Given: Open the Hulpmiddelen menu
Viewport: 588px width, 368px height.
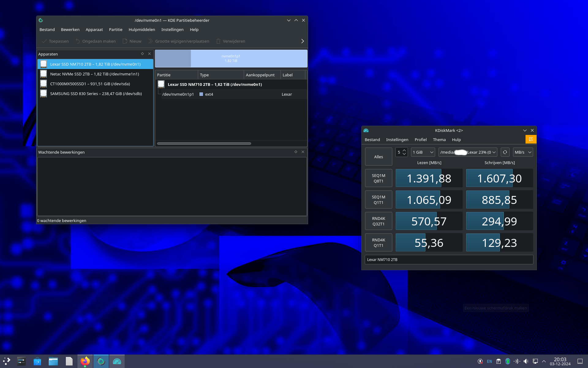Looking at the screenshot, I should click(142, 29).
